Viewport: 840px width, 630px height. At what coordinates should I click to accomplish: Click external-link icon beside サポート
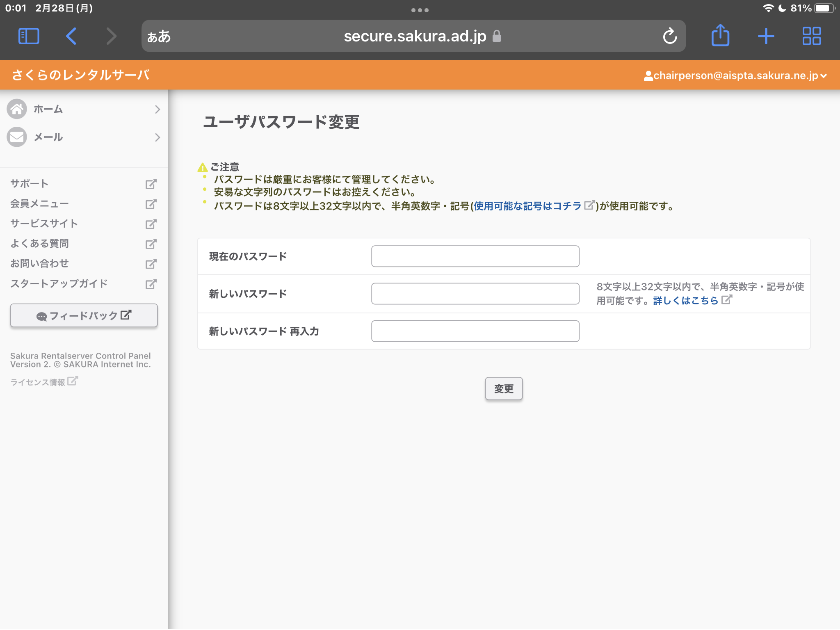tap(151, 184)
